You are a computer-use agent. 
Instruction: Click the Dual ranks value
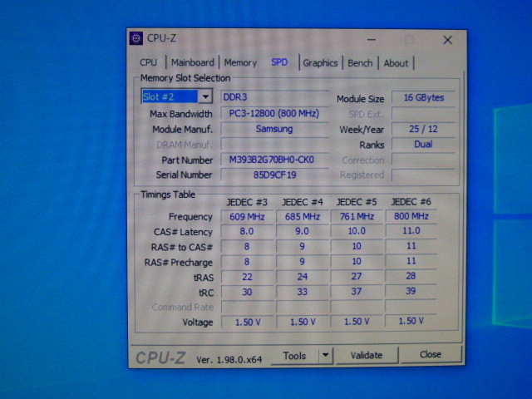point(423,144)
